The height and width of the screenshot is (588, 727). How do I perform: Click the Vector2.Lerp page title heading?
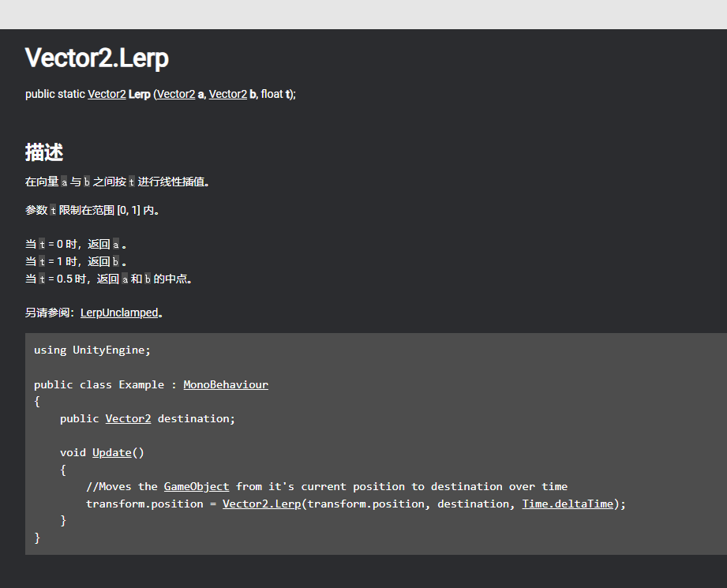pyautogui.click(x=96, y=58)
